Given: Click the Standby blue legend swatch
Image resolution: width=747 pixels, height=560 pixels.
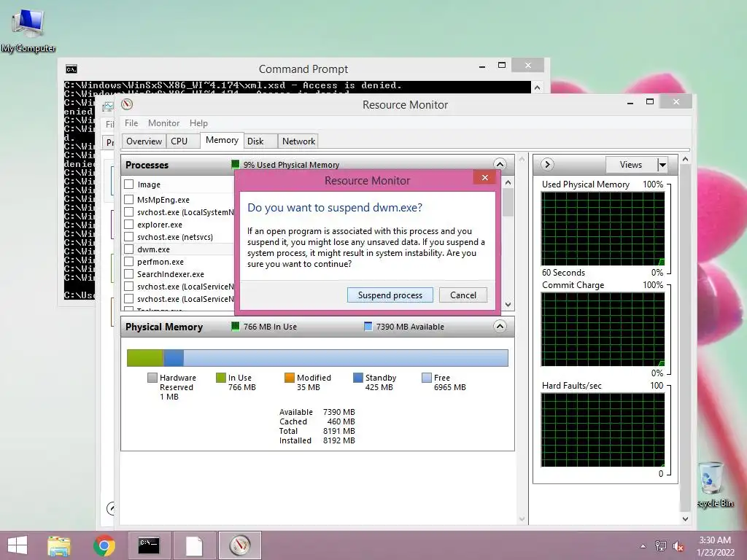Looking at the screenshot, I should (x=357, y=378).
